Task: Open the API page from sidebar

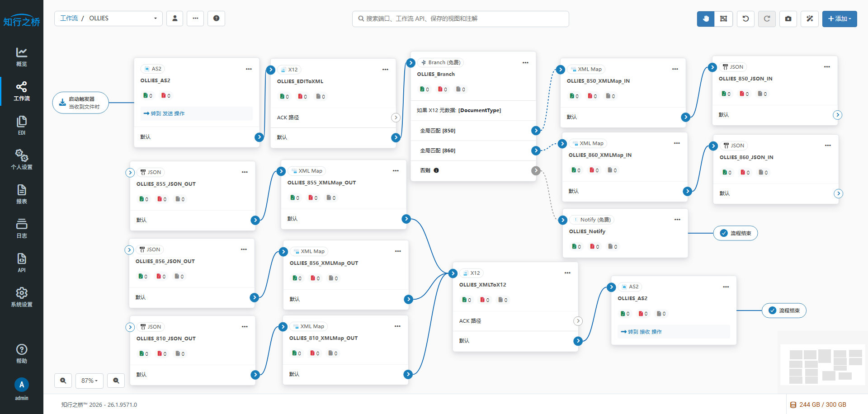Action: [x=22, y=262]
